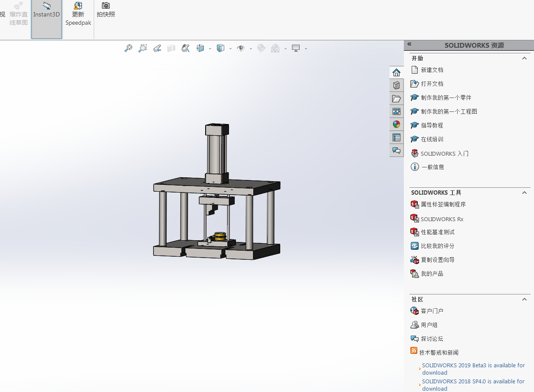Open the Custom Properties tab icon

point(396,137)
